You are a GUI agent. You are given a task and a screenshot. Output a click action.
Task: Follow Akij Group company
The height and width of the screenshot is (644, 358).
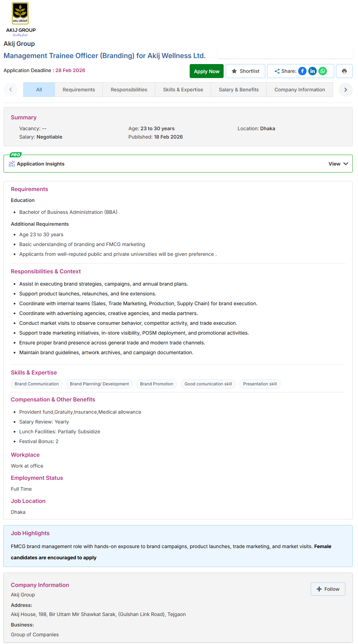328,589
